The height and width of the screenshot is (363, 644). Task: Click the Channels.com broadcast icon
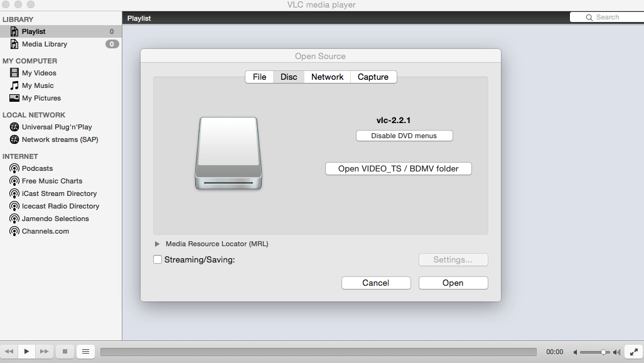tap(14, 232)
